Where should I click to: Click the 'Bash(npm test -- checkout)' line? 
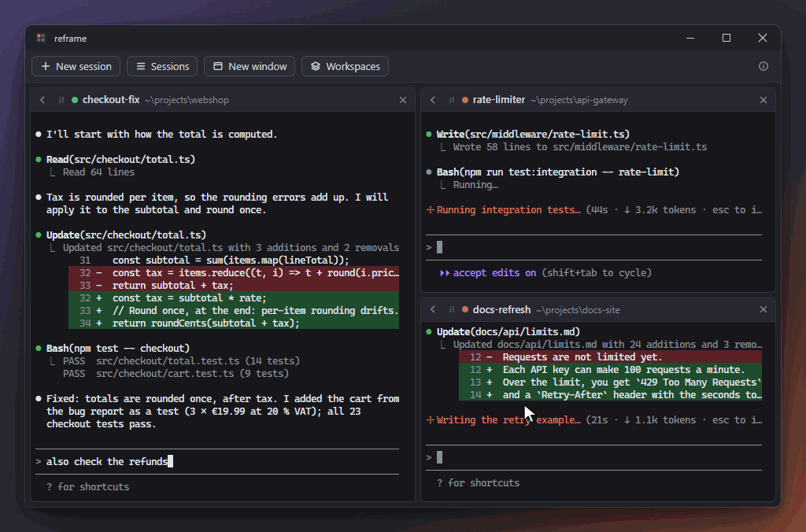tap(118, 349)
